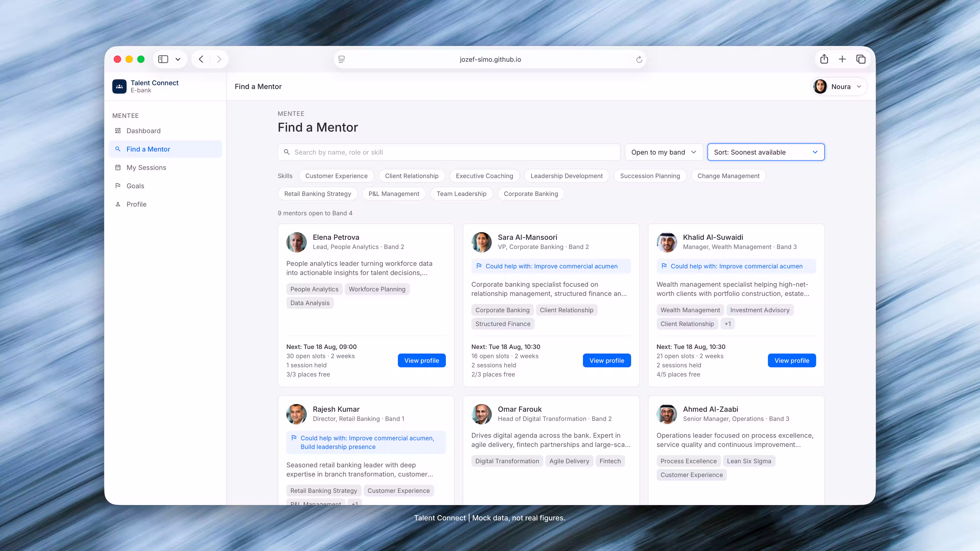Toggle the Corporate Banking skill filter chip
The width and height of the screenshot is (980, 551).
(x=531, y=194)
